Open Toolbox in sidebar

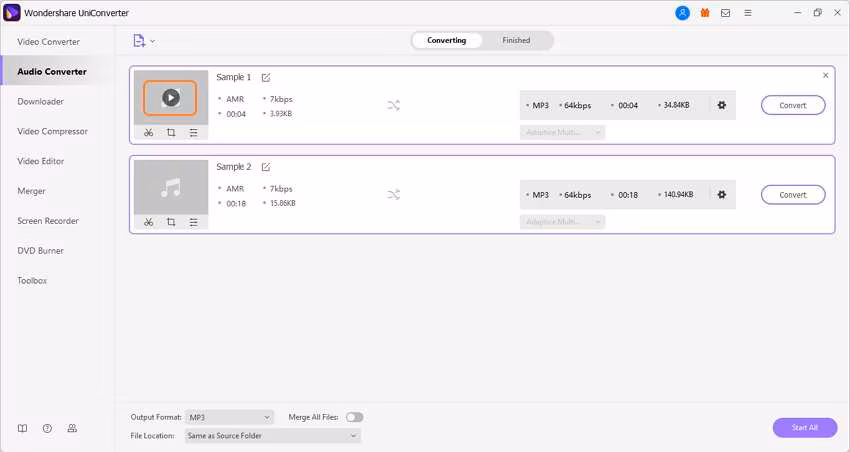coord(32,280)
